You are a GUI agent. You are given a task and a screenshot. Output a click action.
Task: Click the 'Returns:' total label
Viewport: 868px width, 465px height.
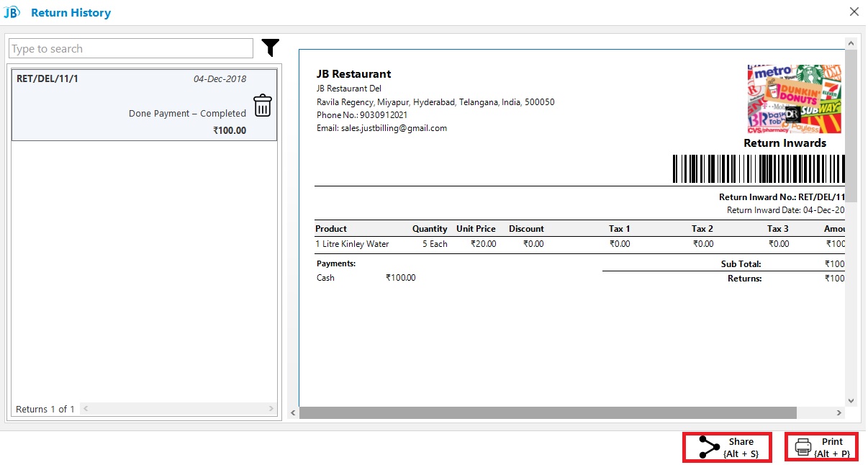(744, 279)
